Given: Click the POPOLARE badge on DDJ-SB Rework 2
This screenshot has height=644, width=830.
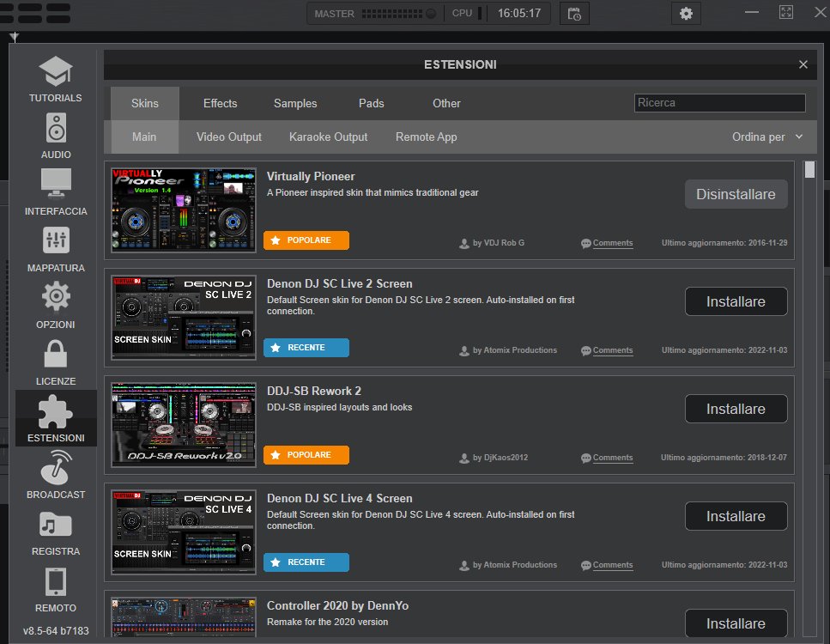Looking at the screenshot, I should point(306,455).
